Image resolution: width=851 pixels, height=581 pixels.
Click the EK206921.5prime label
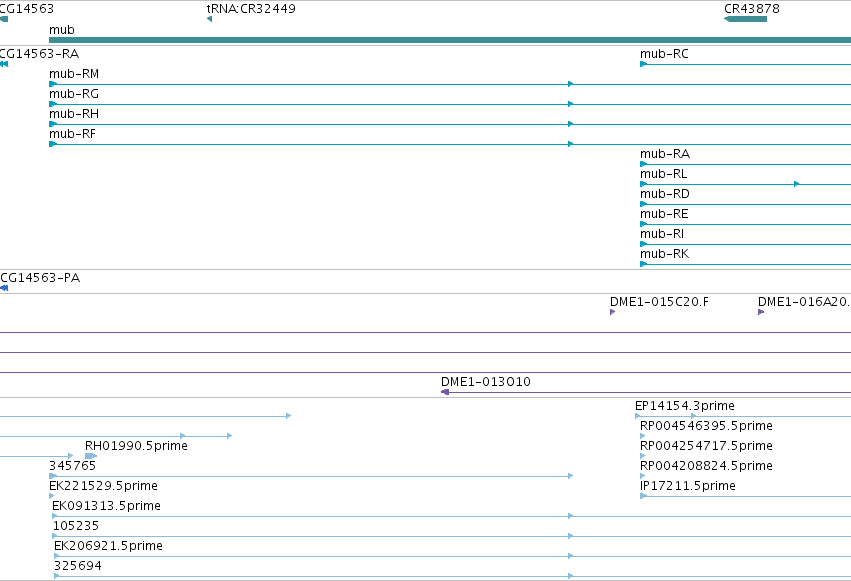pyautogui.click(x=108, y=546)
